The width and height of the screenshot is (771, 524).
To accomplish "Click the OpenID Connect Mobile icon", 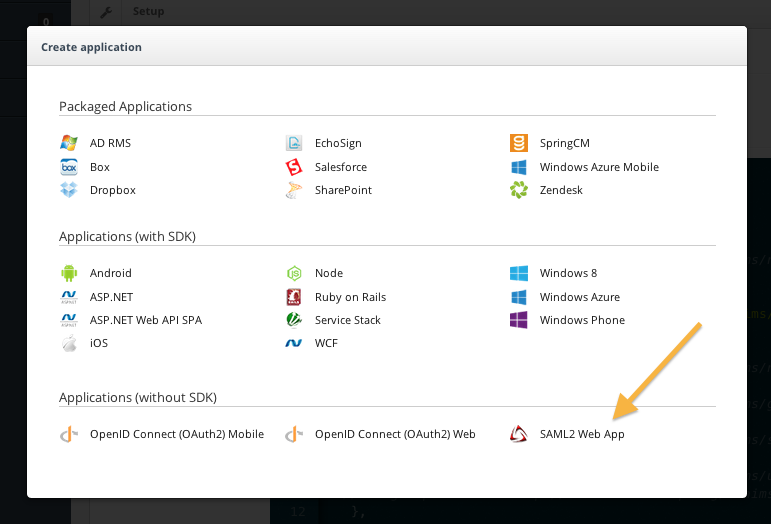I will (69, 434).
